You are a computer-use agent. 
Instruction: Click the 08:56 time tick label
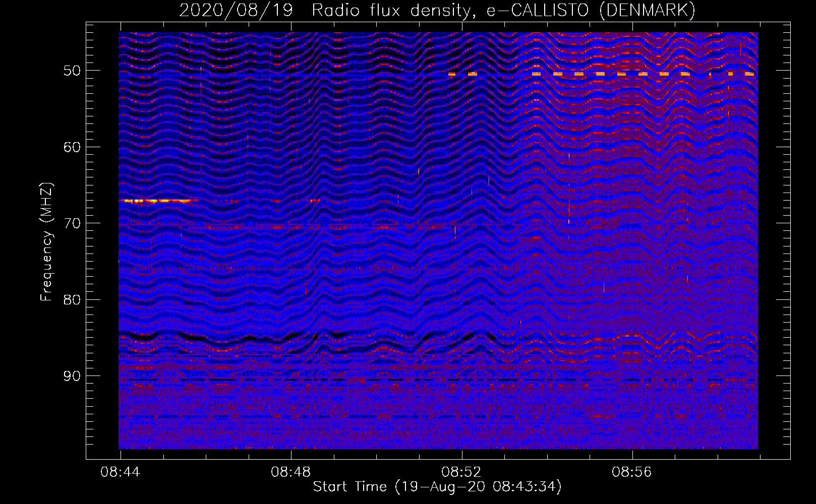tap(632, 472)
